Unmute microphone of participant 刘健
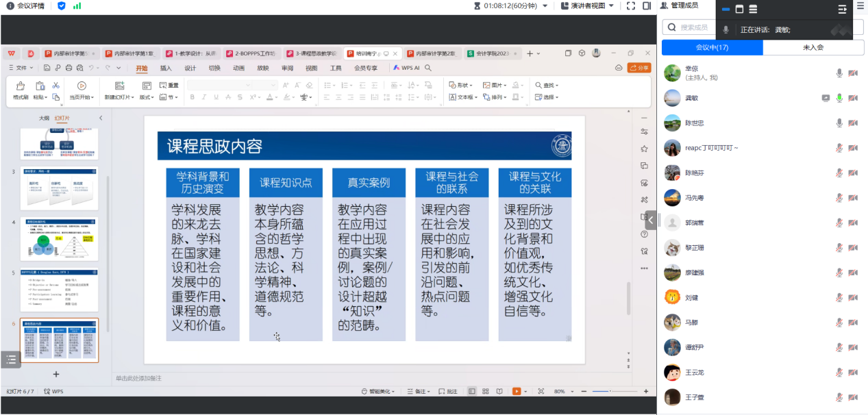 [x=839, y=298]
